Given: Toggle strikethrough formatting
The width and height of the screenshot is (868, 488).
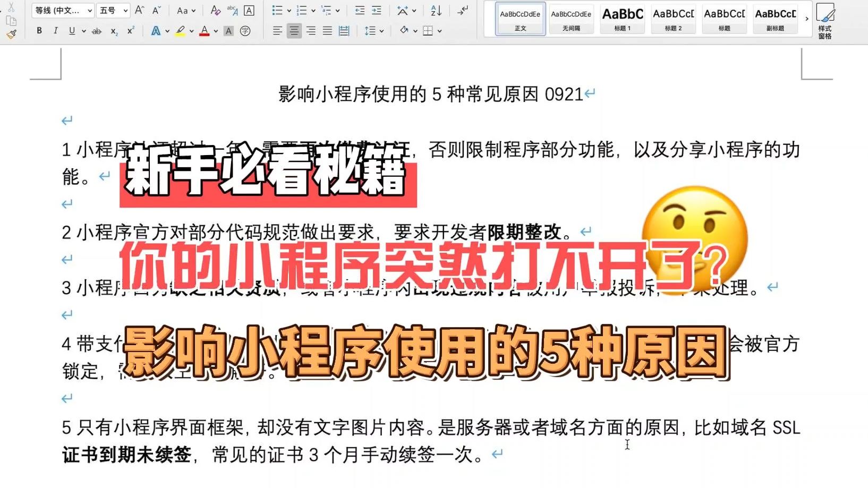Looking at the screenshot, I should [97, 31].
